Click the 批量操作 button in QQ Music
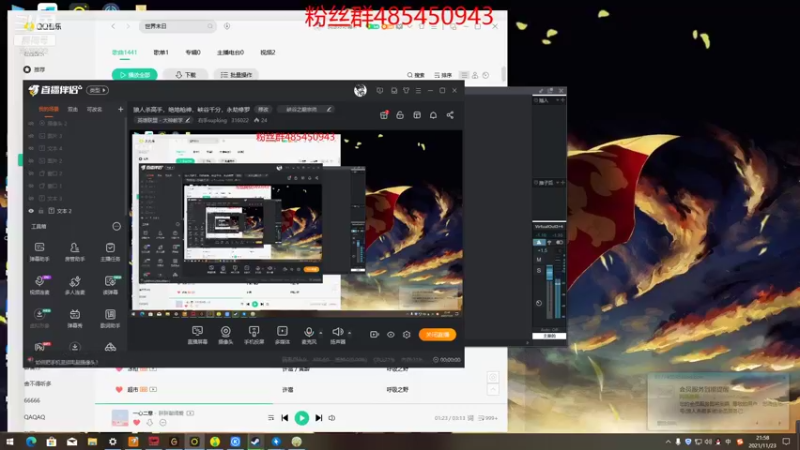 click(236, 75)
